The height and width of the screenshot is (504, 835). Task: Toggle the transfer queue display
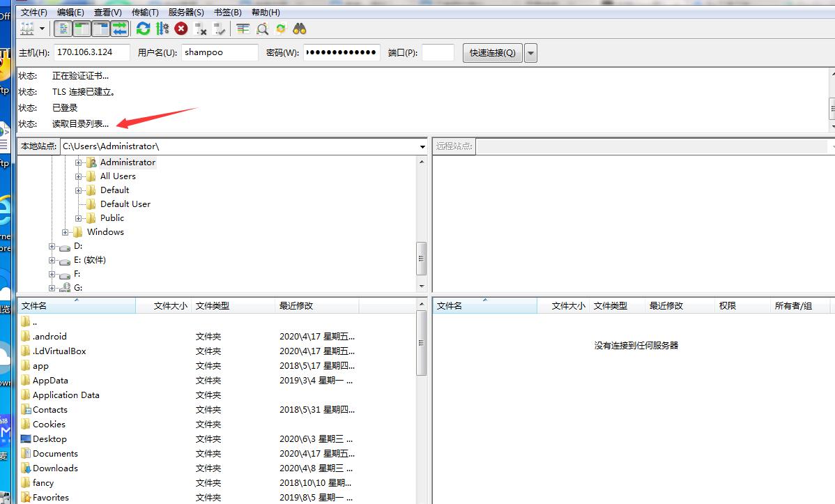pos(120,29)
